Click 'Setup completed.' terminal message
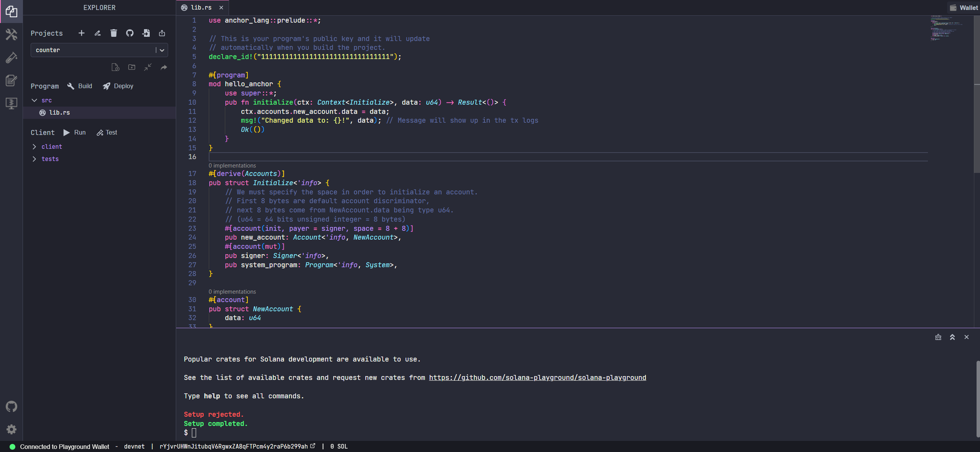The height and width of the screenshot is (452, 980). pos(216,424)
